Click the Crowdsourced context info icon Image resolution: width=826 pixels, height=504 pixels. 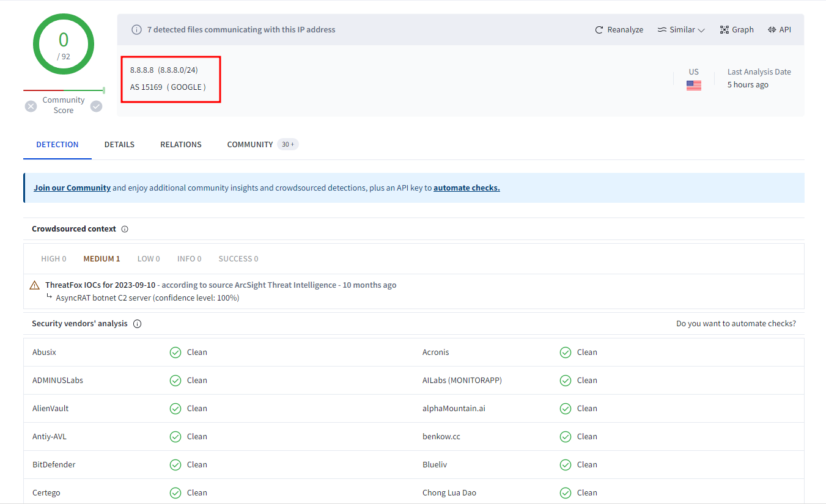pyautogui.click(x=125, y=229)
